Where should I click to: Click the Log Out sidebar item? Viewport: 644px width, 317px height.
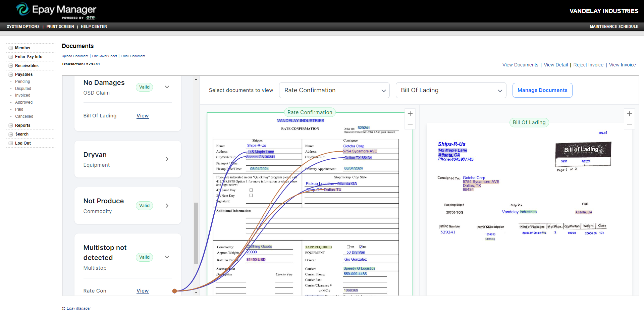point(23,143)
